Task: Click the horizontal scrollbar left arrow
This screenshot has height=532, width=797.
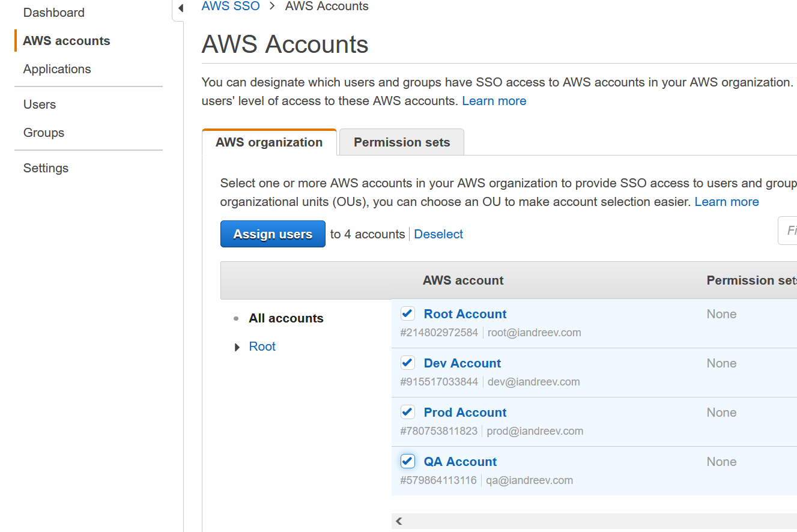Action: click(399, 521)
